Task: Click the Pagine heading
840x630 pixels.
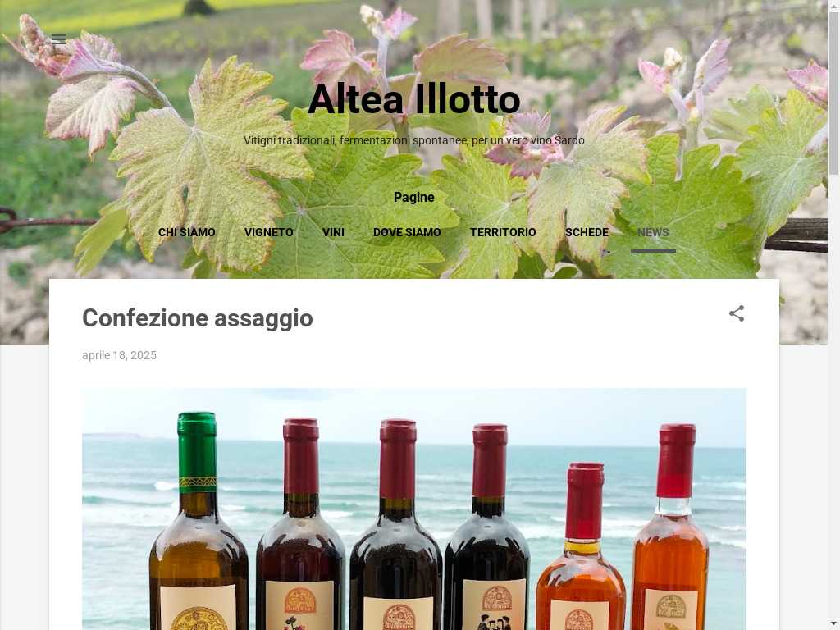Action: pos(414,197)
